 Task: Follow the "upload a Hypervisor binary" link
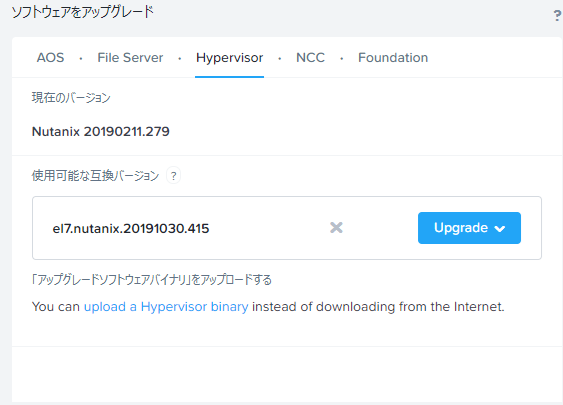click(166, 307)
